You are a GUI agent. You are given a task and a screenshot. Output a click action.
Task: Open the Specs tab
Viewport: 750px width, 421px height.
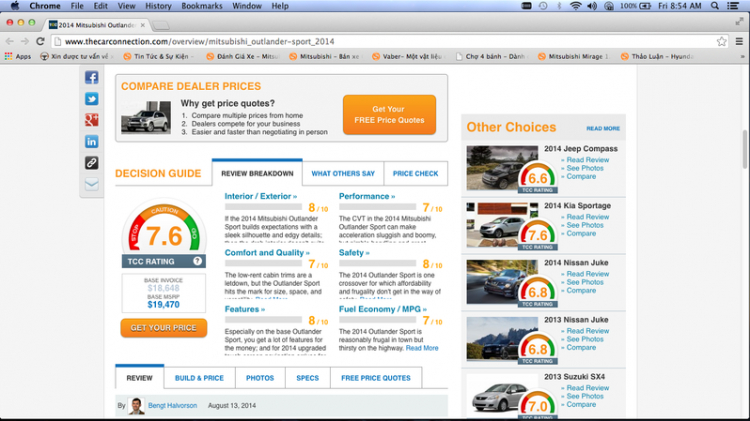pyautogui.click(x=307, y=377)
